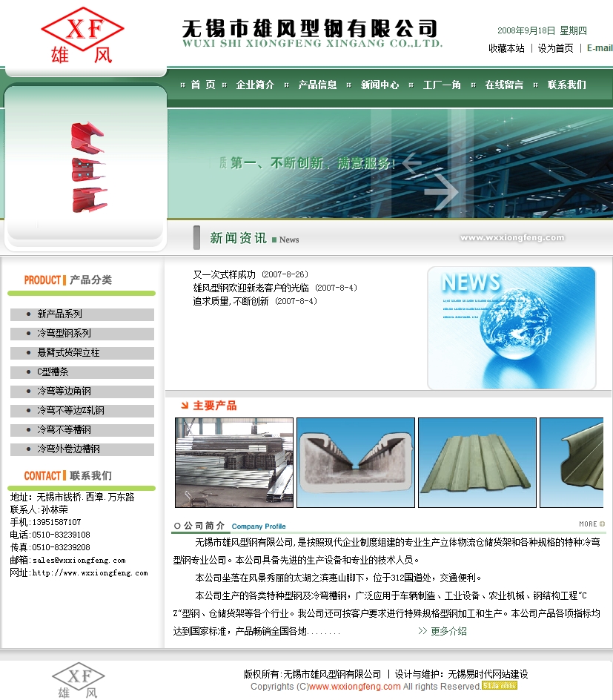
Task: Click the 收藏本站 link
Action: pos(506,48)
